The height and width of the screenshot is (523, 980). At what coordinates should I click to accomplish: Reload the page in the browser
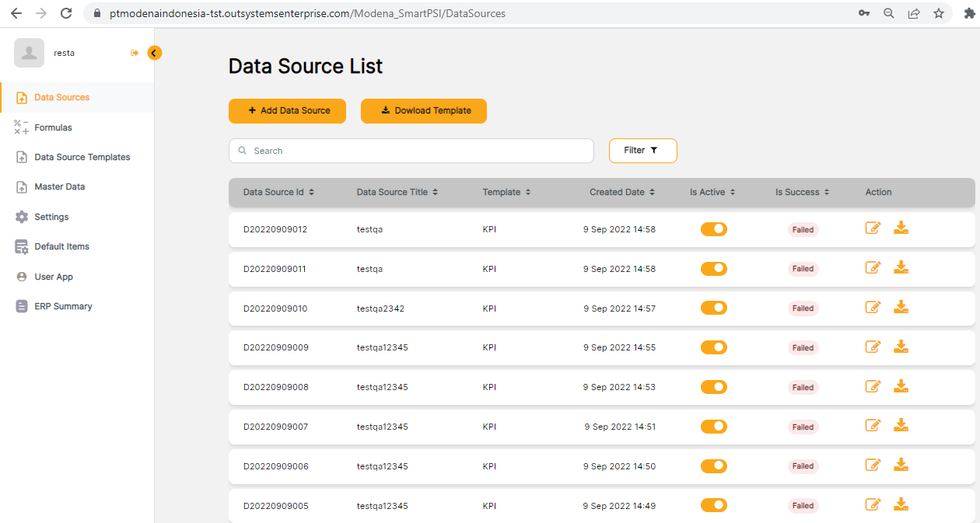pos(66,13)
